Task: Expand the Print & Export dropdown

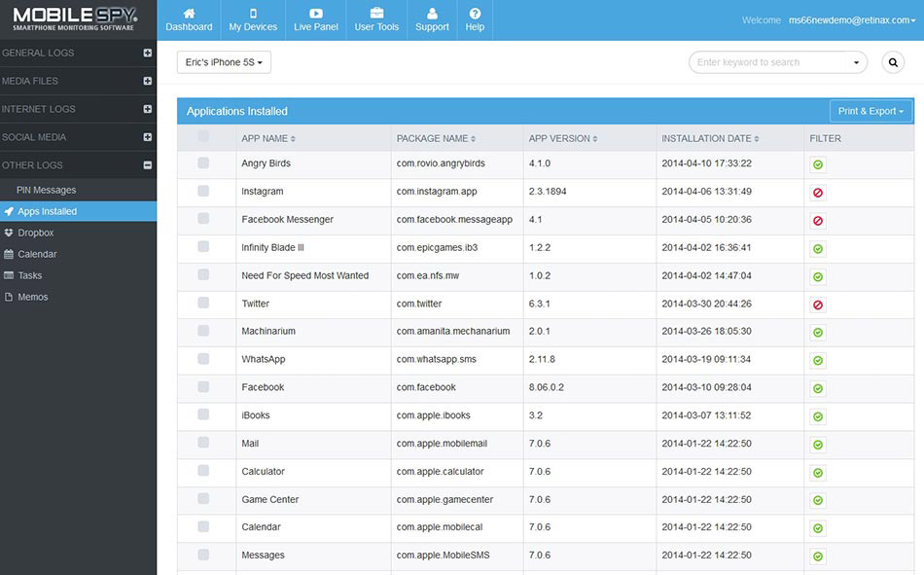Action: 871,111
